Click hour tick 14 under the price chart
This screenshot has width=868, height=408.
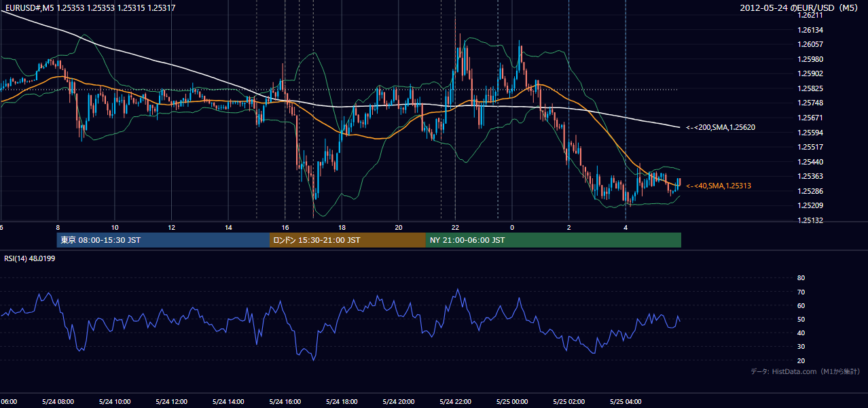point(228,227)
